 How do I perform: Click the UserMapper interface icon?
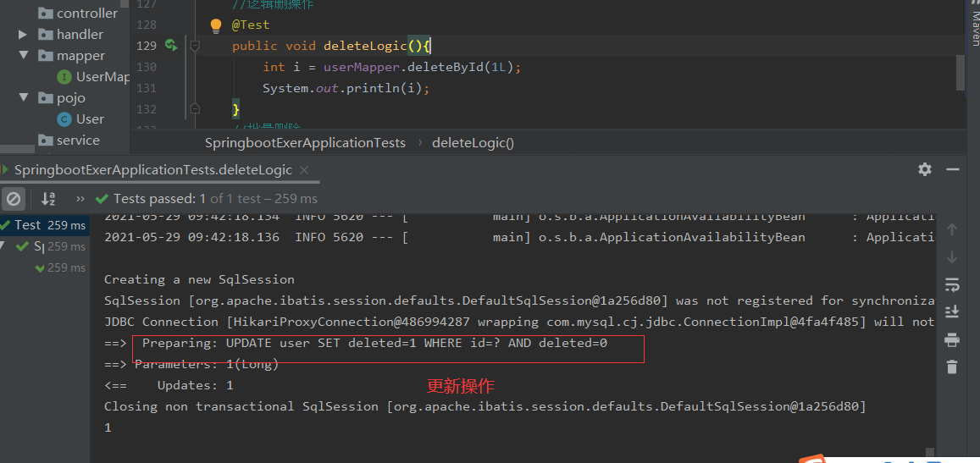[x=64, y=77]
